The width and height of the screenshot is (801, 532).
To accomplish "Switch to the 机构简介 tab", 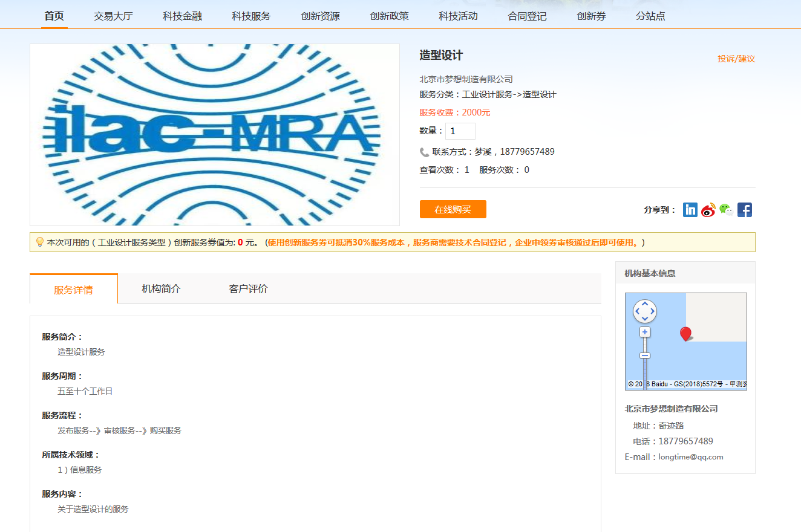I will (161, 288).
